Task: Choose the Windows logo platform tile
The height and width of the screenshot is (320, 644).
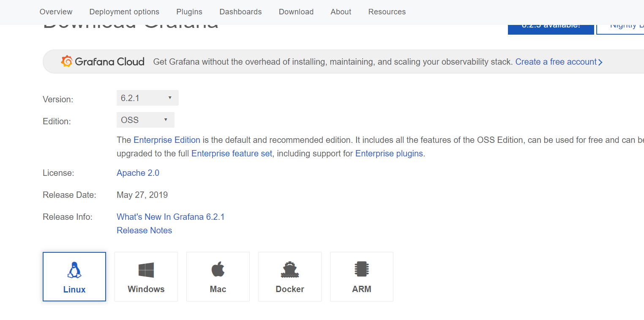Action: pyautogui.click(x=146, y=277)
